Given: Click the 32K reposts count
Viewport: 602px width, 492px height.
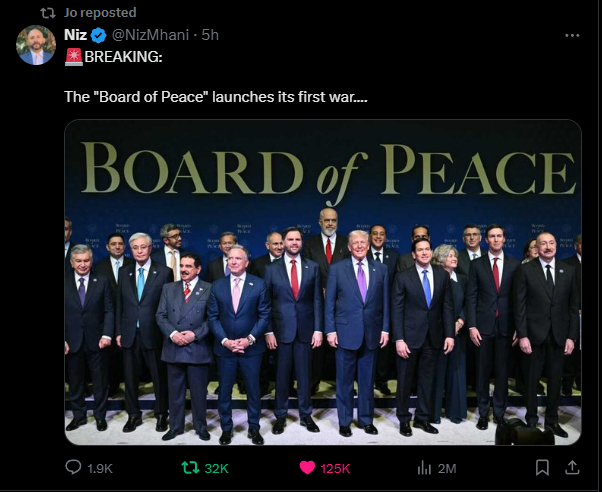Looking at the screenshot, I should click(216, 468).
